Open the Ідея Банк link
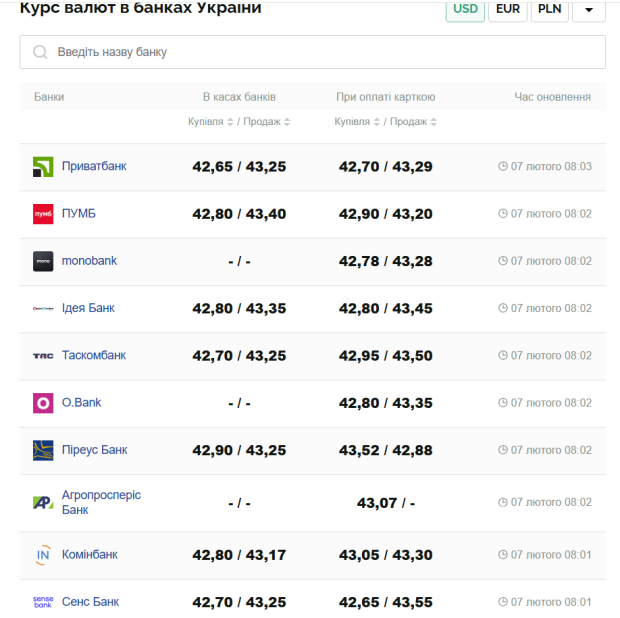Image resolution: width=620 pixels, height=618 pixels. tap(88, 308)
